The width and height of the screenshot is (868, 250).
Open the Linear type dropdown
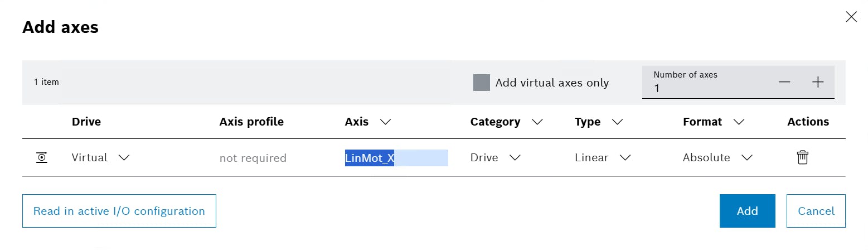point(602,158)
